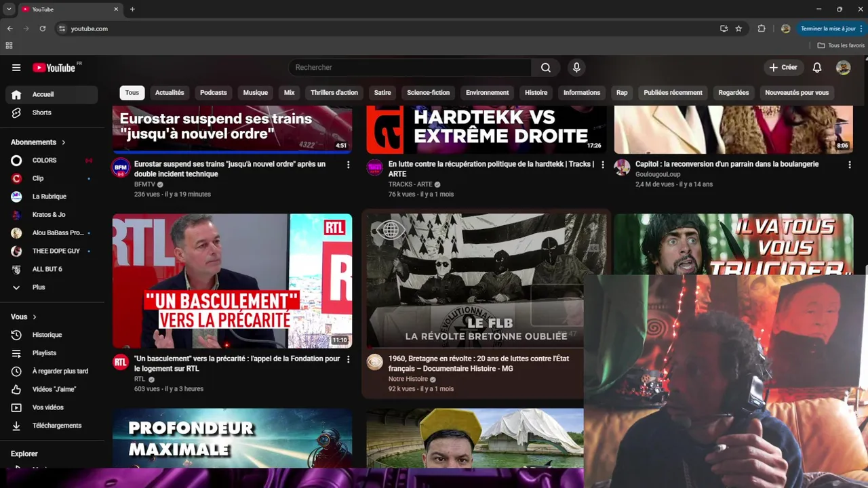Expand Plus to show more subscriptions
The width and height of the screenshot is (868, 488).
(x=52, y=287)
